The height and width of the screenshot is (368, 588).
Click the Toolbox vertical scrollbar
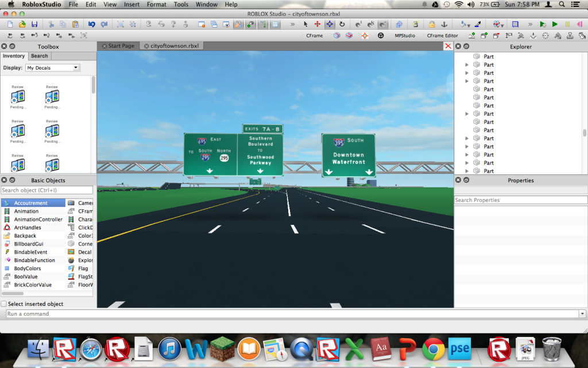coord(94,85)
